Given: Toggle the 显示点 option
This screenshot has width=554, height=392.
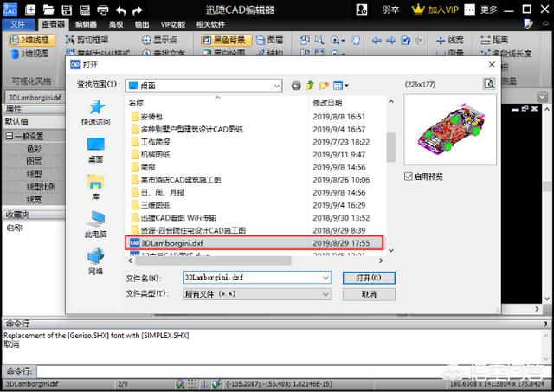Looking at the screenshot, I should 159,40.
